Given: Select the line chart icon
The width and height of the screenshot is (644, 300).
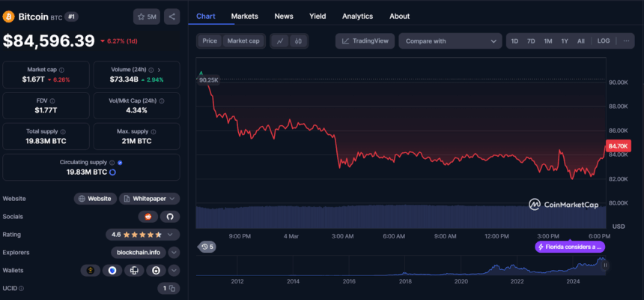Looking at the screenshot, I should [x=280, y=41].
